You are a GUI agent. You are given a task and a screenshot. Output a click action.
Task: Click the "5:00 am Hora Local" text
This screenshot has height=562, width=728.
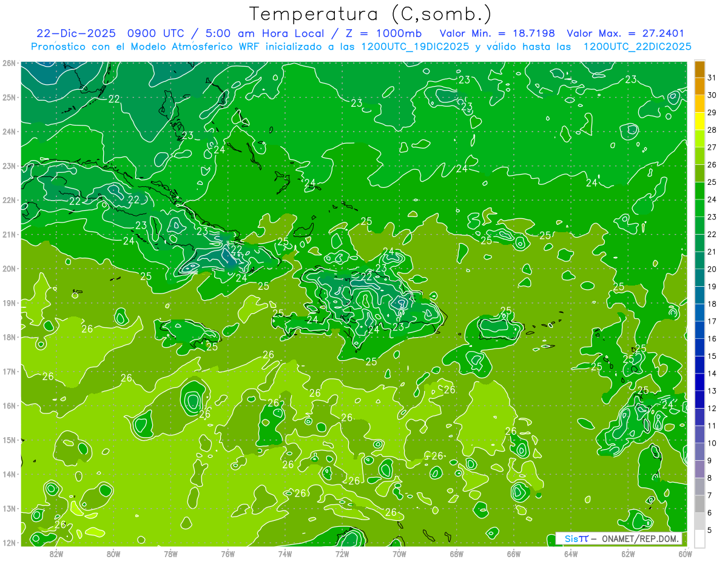[x=266, y=33]
